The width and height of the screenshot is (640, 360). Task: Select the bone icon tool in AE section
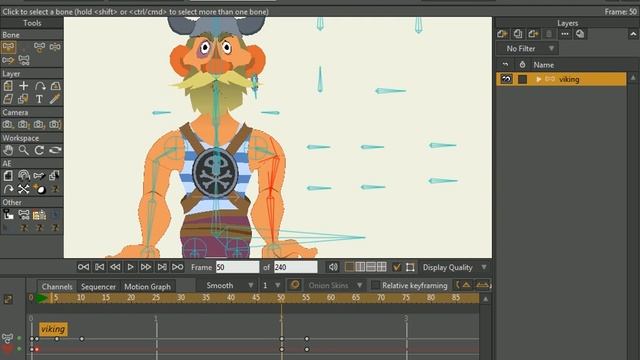pyautogui.click(x=39, y=176)
